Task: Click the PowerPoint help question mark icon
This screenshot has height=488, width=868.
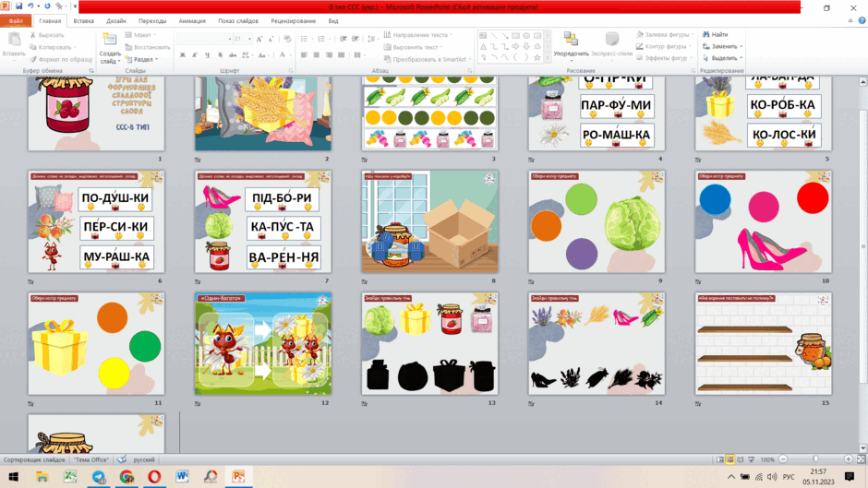Action: [x=862, y=20]
